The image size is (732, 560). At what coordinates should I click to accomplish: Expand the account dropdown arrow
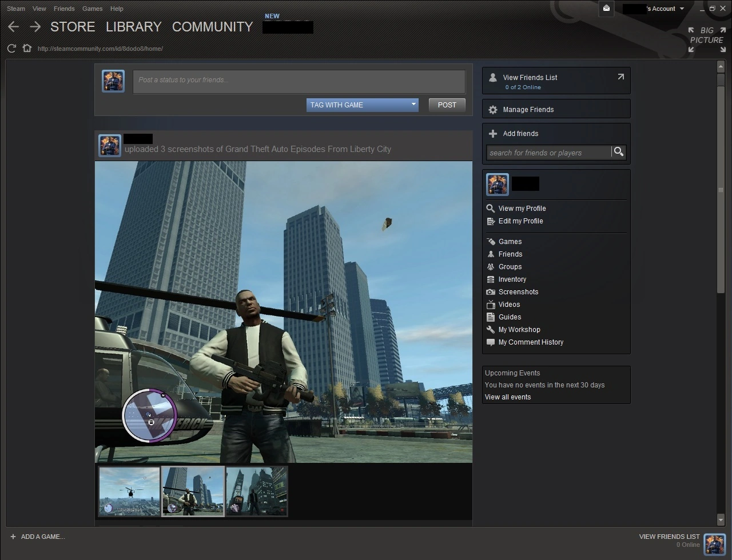click(x=682, y=9)
